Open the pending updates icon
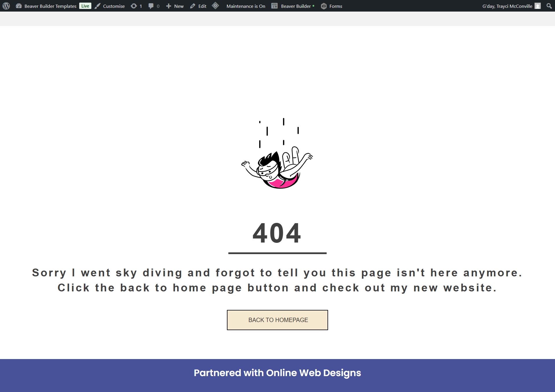 pyautogui.click(x=134, y=6)
